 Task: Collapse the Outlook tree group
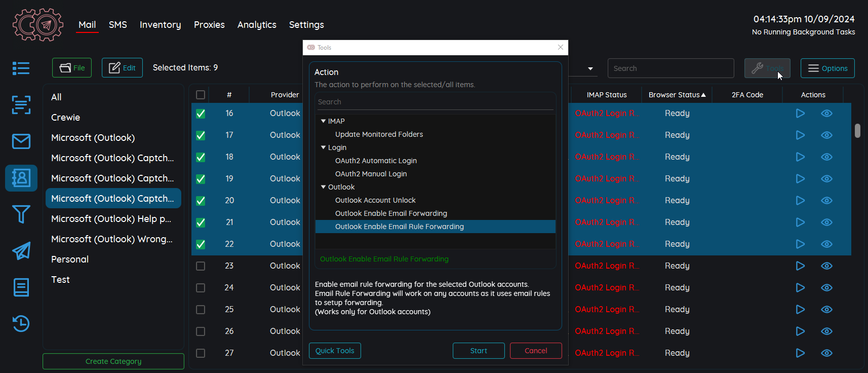pos(323,187)
